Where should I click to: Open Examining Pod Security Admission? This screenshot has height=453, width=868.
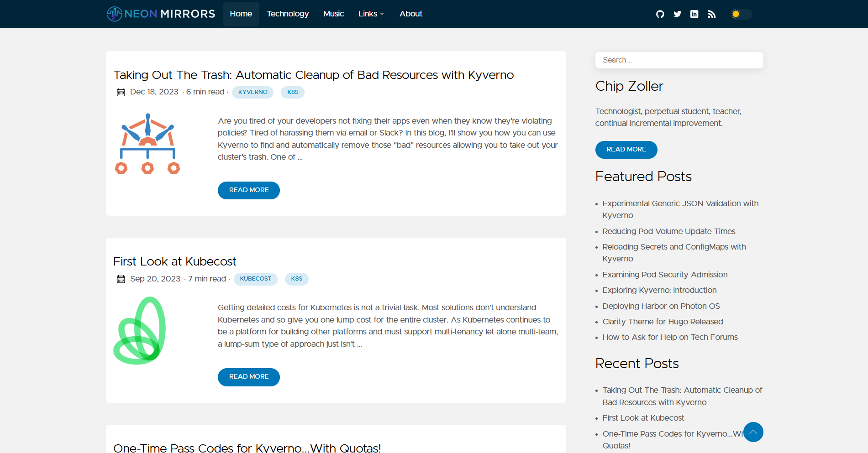point(665,275)
